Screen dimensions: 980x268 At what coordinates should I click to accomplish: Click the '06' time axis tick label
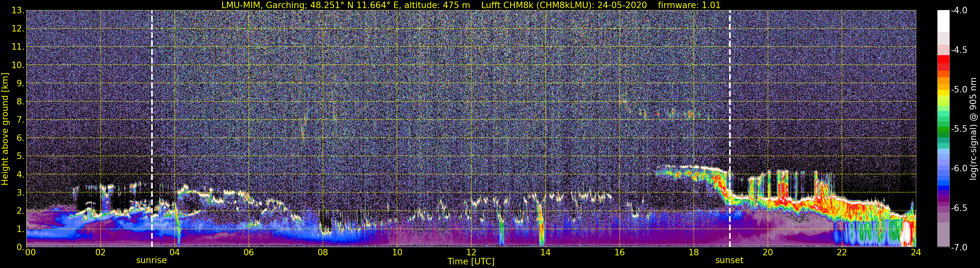[249, 252]
